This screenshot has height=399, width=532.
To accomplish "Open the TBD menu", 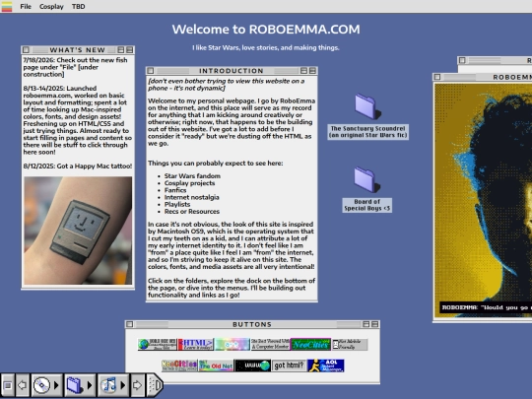I will tap(79, 7).
